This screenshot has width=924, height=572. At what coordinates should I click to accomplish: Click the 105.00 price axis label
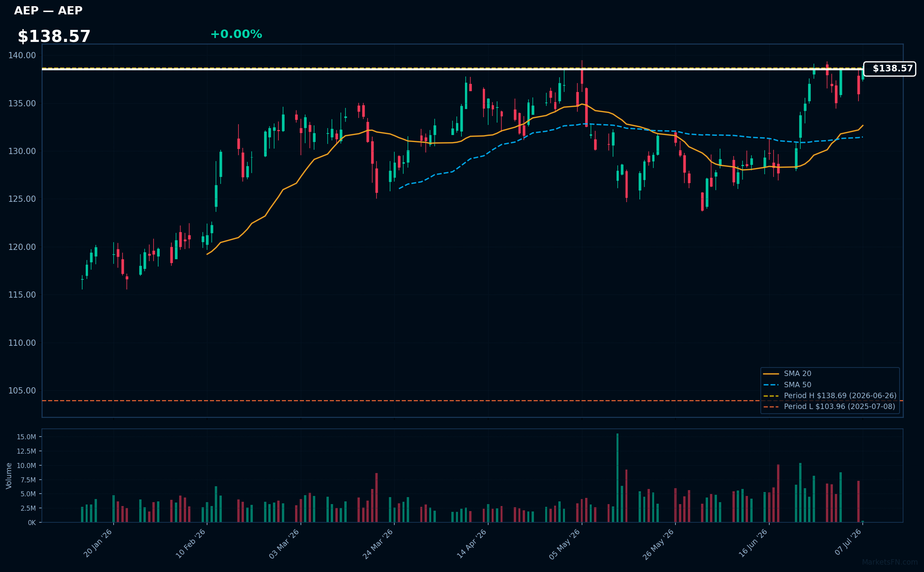(22, 391)
